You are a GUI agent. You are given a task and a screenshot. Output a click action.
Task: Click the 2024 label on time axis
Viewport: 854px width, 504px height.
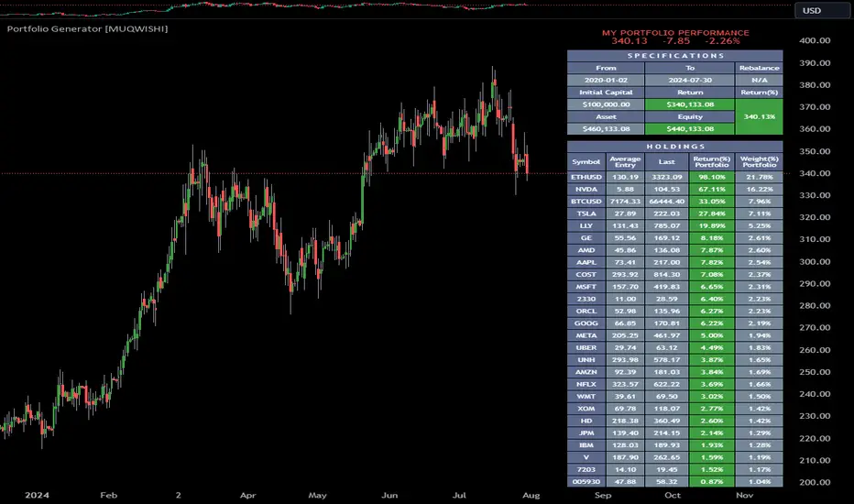point(37,495)
